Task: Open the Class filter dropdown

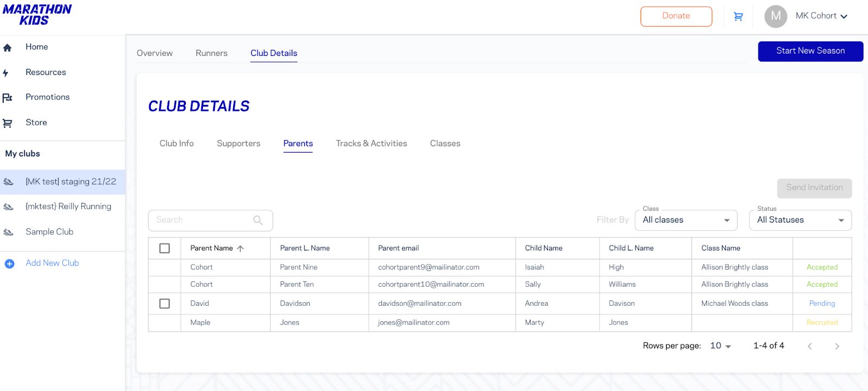Action: (686, 220)
